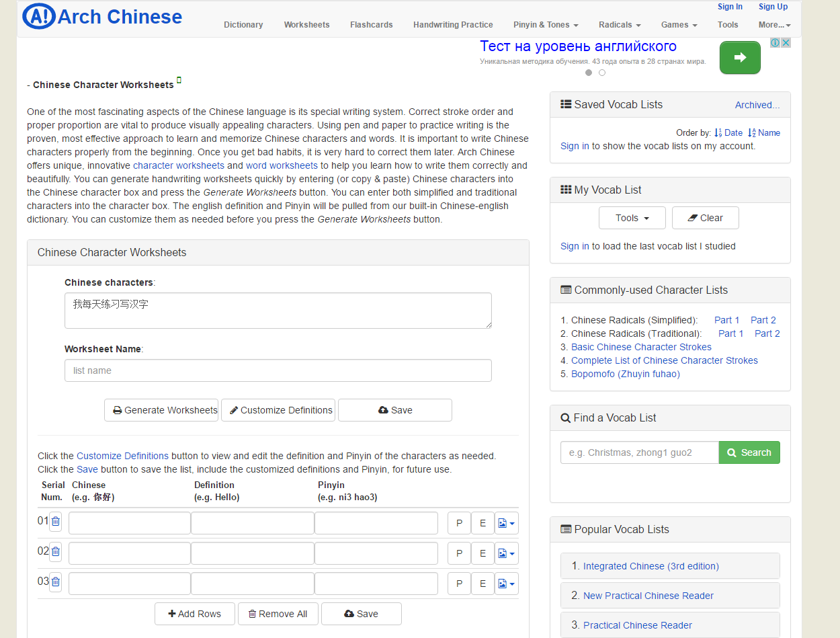Image resolution: width=840 pixels, height=638 pixels.
Task: Select second ad carousel dot
Action: point(602,73)
